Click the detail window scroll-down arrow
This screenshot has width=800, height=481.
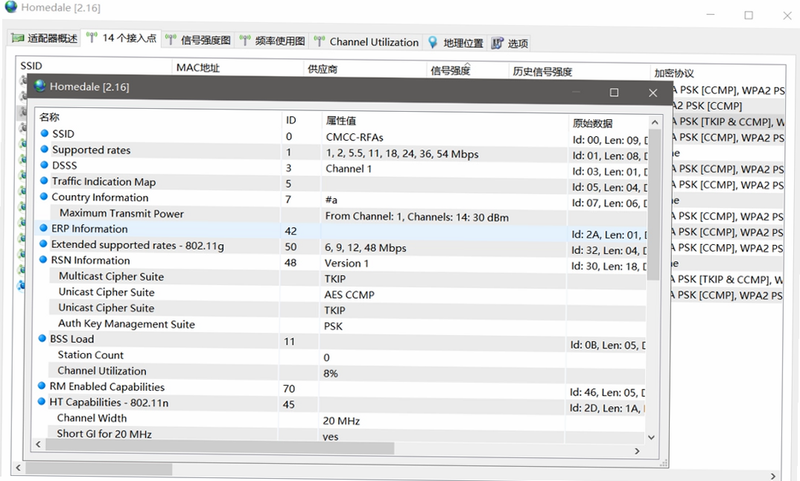pyautogui.click(x=652, y=437)
